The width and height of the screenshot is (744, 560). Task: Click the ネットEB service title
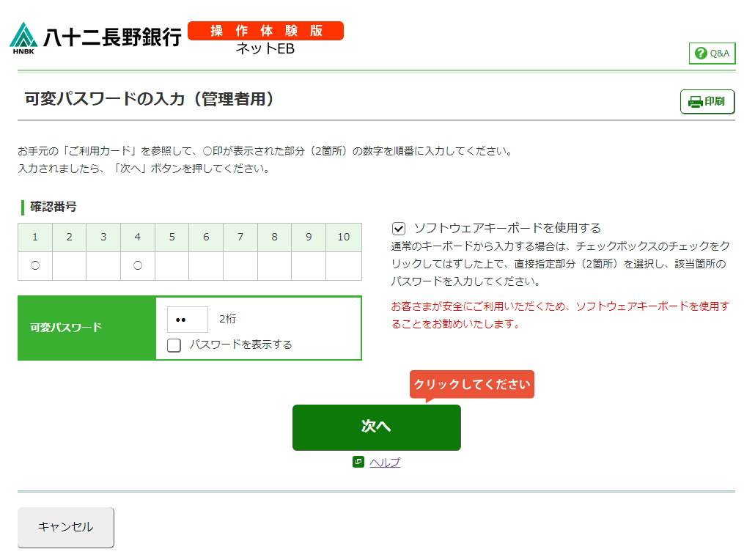(265, 49)
